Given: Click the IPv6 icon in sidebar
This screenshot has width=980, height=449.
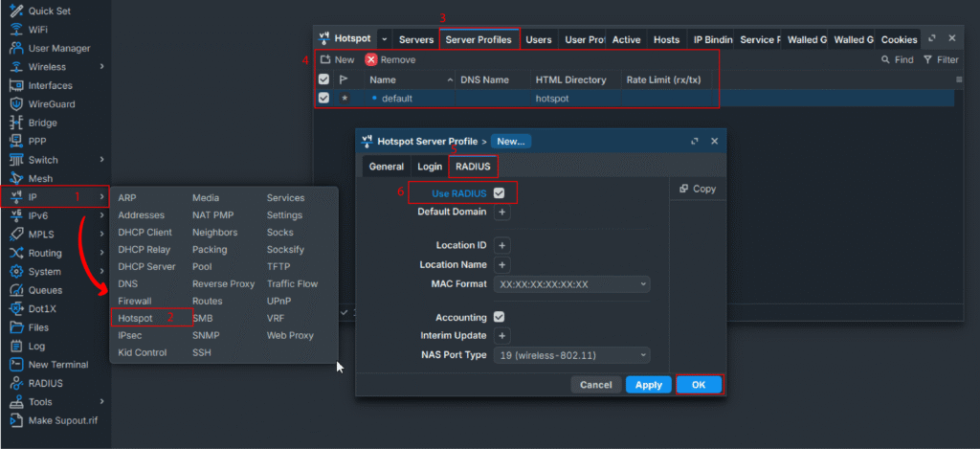Looking at the screenshot, I should (x=17, y=215).
